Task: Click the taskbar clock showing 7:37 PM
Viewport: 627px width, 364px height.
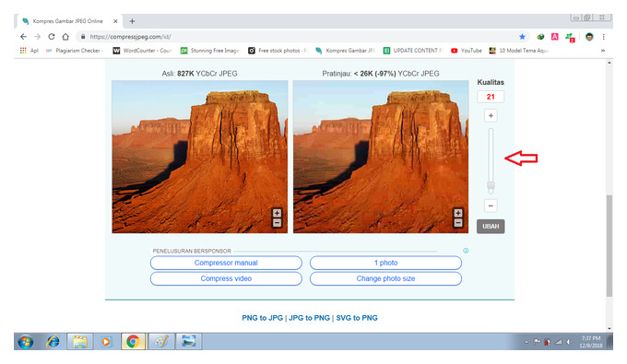Action: 591,342
